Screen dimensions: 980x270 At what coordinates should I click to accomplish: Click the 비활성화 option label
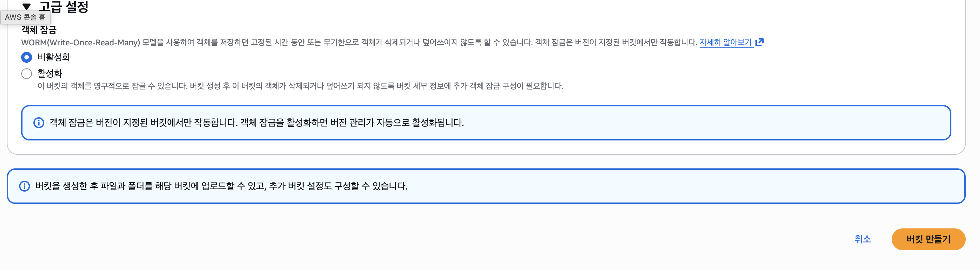pyautogui.click(x=53, y=57)
